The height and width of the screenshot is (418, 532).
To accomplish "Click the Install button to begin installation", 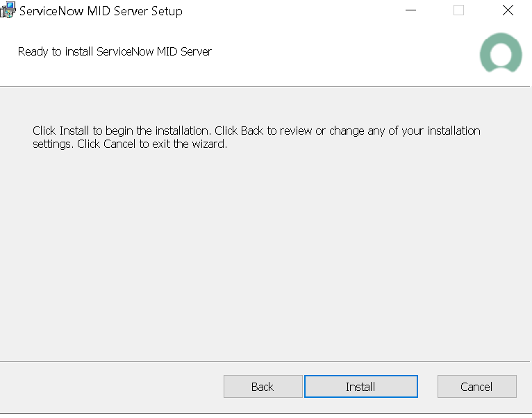I will (x=360, y=387).
